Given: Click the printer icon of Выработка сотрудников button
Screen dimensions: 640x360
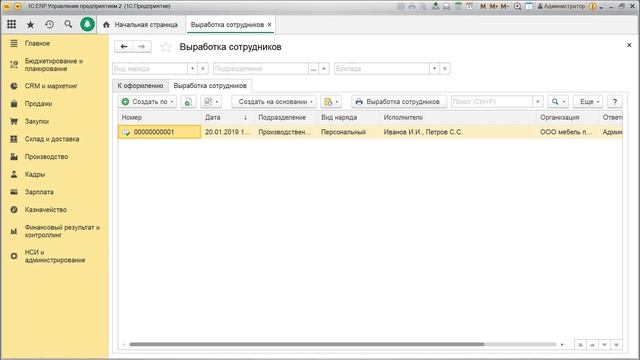Looking at the screenshot, I should [359, 102].
